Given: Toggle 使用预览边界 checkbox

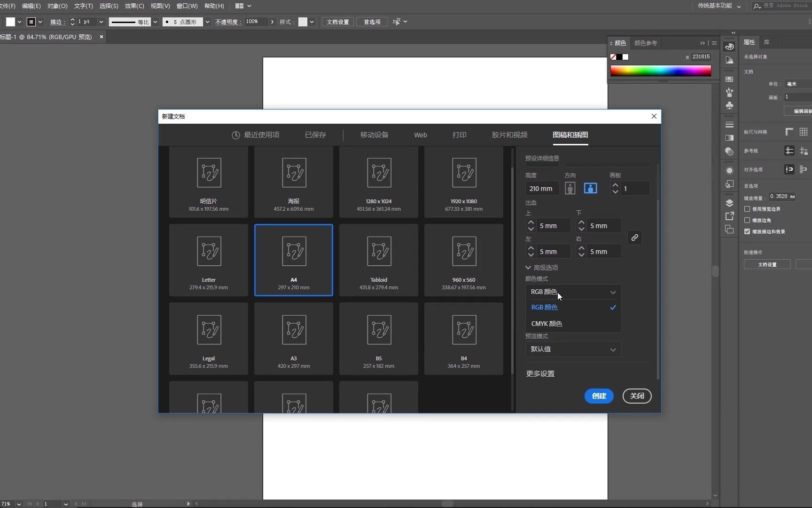Looking at the screenshot, I should 747,209.
